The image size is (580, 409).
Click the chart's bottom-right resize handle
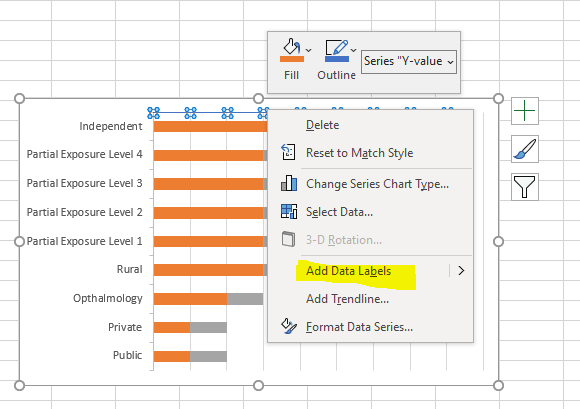pyautogui.click(x=498, y=385)
